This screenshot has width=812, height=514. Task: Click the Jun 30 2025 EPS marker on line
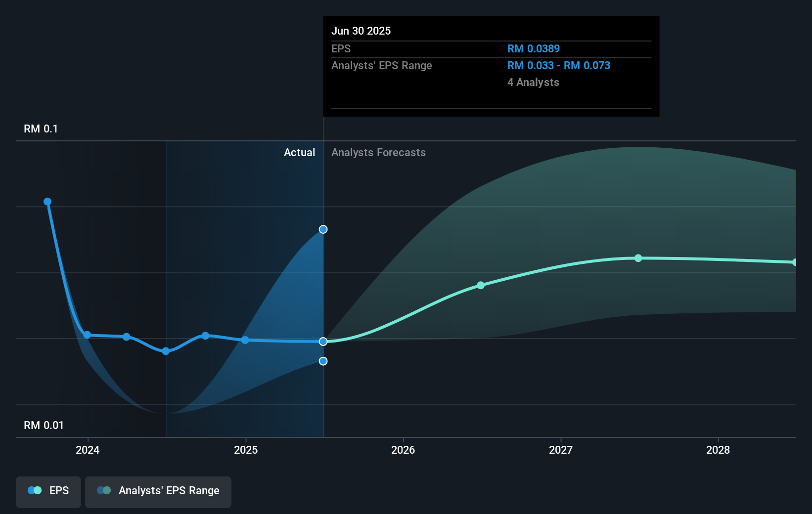323,342
